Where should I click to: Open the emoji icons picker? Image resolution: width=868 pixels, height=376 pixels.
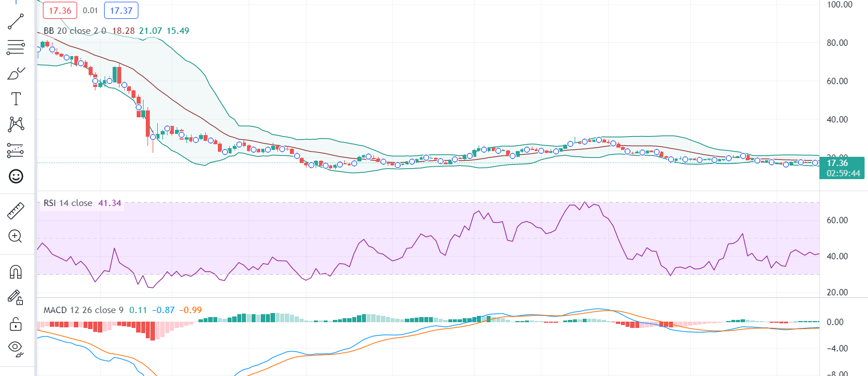[16, 176]
